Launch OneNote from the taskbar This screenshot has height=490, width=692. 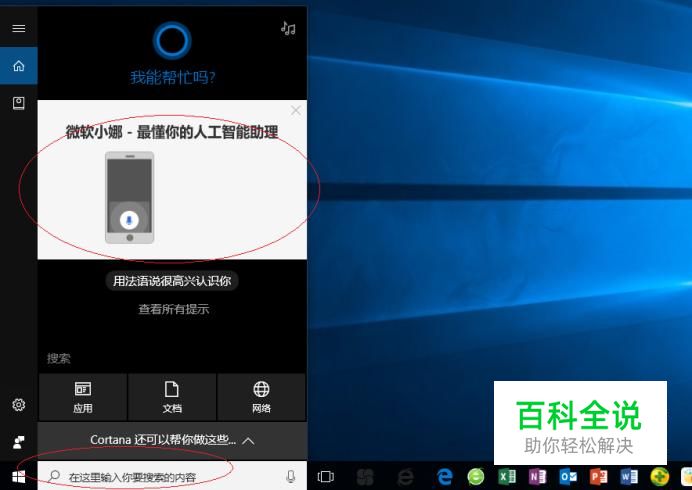[538, 477]
